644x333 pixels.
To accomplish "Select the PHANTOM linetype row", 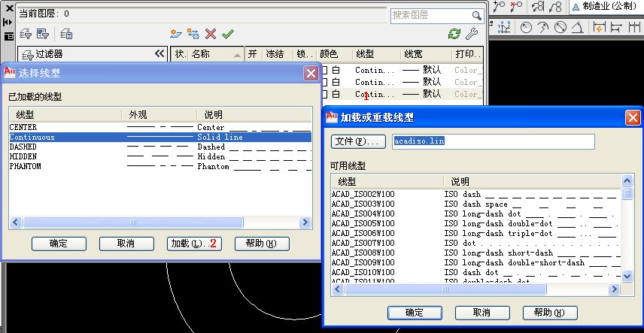I will [x=160, y=167].
